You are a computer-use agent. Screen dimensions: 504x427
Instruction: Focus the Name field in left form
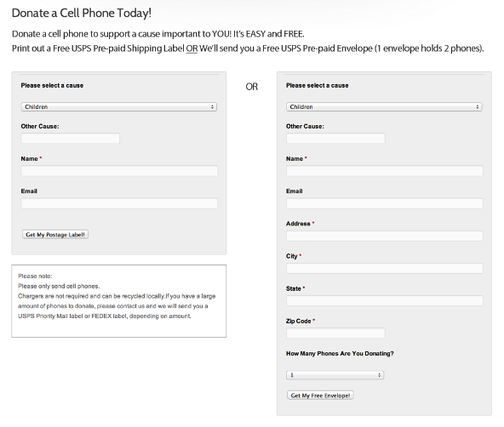pyautogui.click(x=119, y=171)
